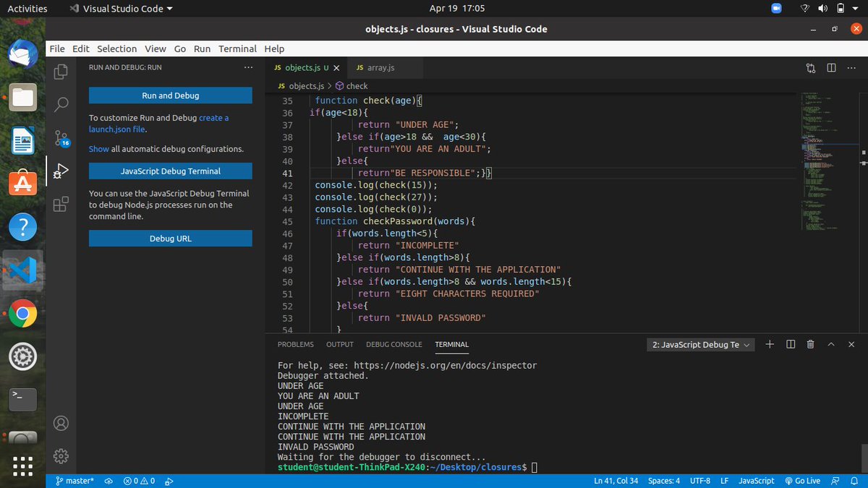The height and width of the screenshot is (488, 868).
Task: Maximize the terminal panel with up chevron
Action: [x=831, y=344]
